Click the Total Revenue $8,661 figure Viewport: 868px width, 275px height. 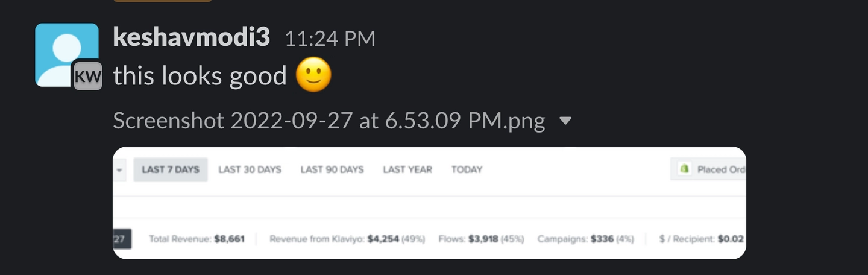click(229, 239)
